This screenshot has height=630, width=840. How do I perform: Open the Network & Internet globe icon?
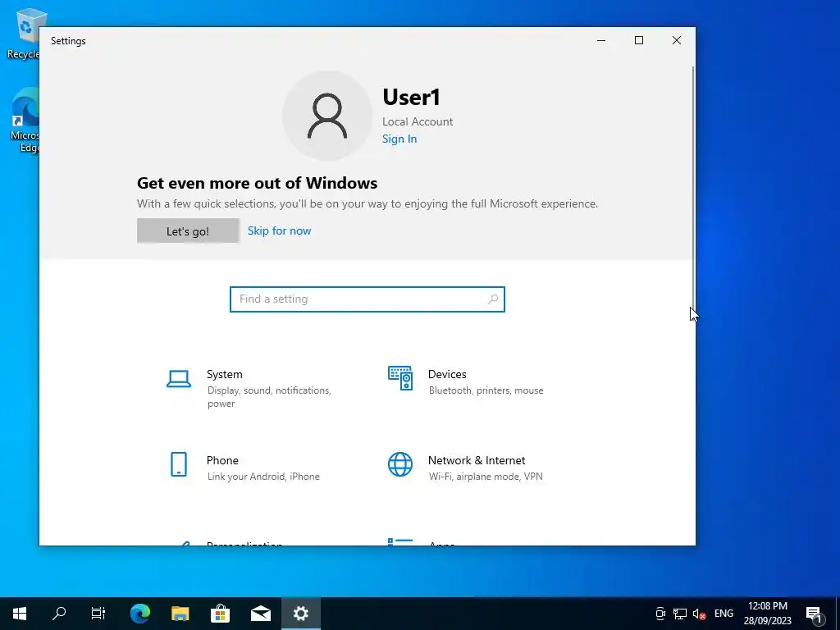pos(400,464)
